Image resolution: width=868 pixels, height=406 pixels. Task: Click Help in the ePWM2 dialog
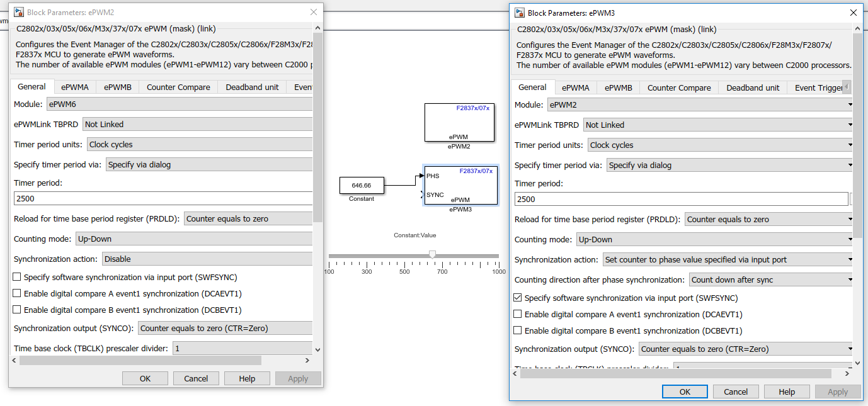[247, 378]
